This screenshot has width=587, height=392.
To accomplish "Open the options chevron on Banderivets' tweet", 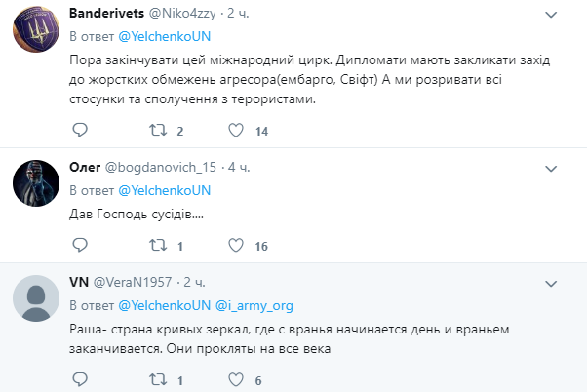I will click(x=551, y=15).
